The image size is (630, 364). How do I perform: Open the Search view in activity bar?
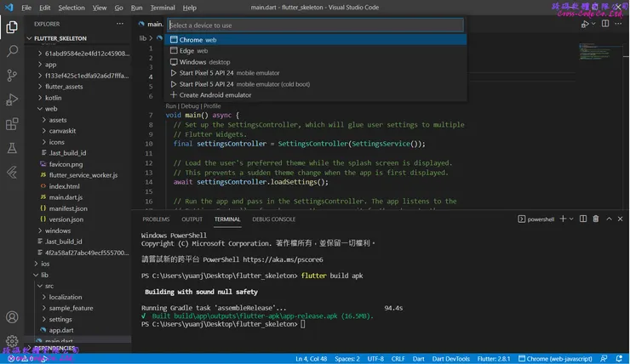click(x=12, y=51)
